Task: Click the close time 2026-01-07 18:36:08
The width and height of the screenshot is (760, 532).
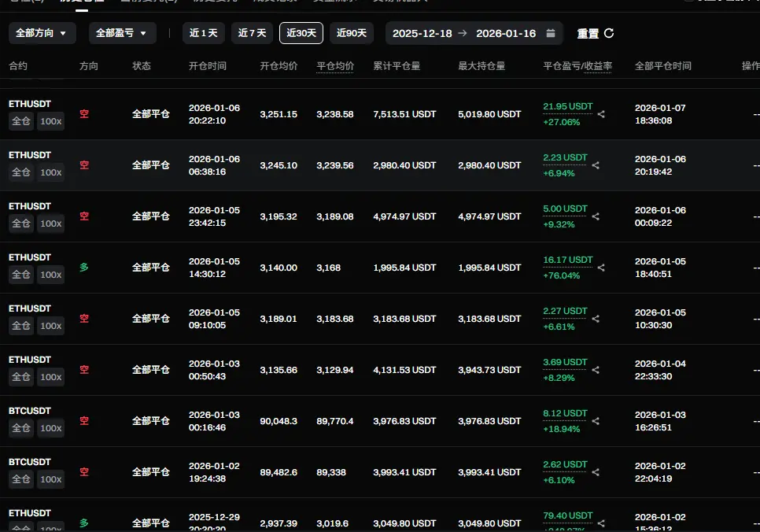Action: tap(660, 114)
